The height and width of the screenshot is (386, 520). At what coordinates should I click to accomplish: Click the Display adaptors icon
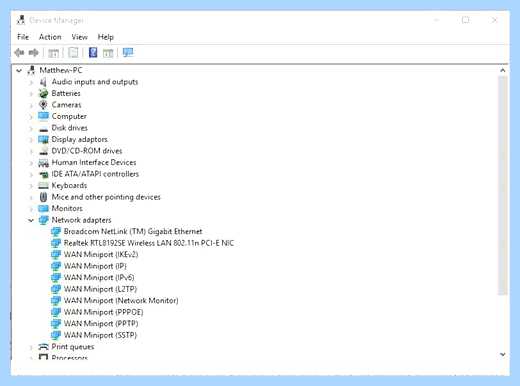[x=43, y=139]
